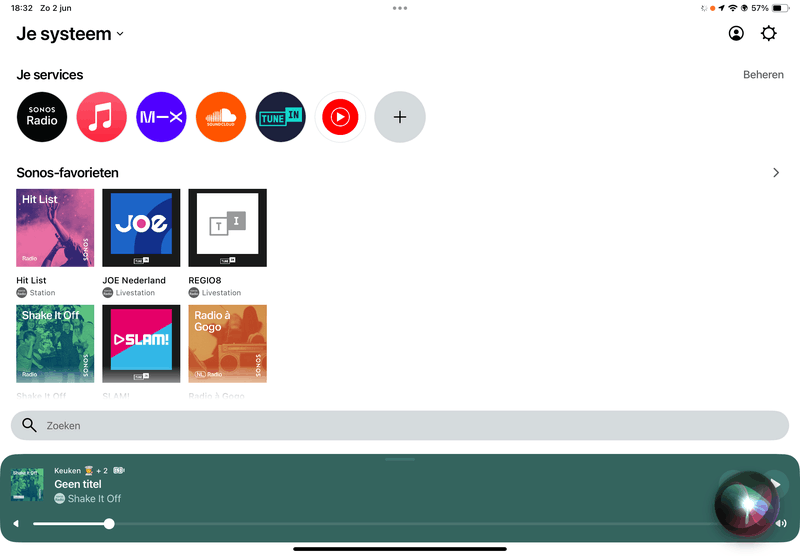Click the high volume speaker icon
The width and height of the screenshot is (800, 556).
[x=781, y=523]
